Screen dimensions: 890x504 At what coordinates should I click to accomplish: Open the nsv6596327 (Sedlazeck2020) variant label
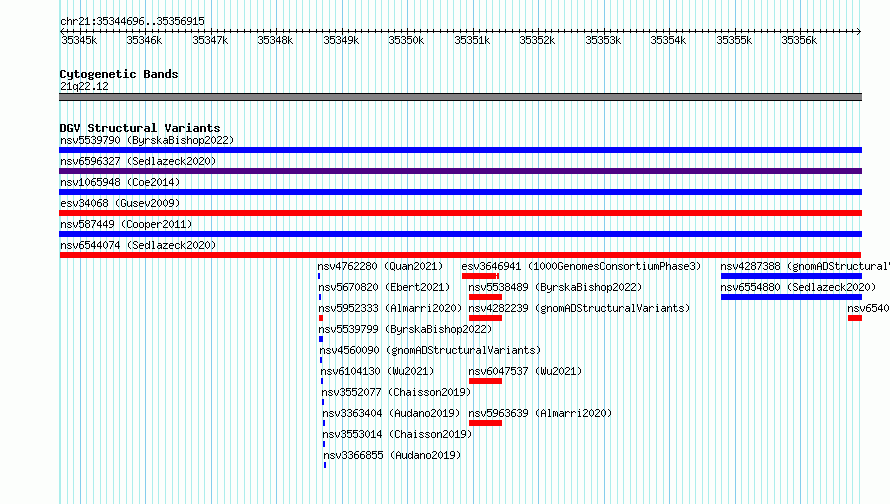tap(138, 161)
